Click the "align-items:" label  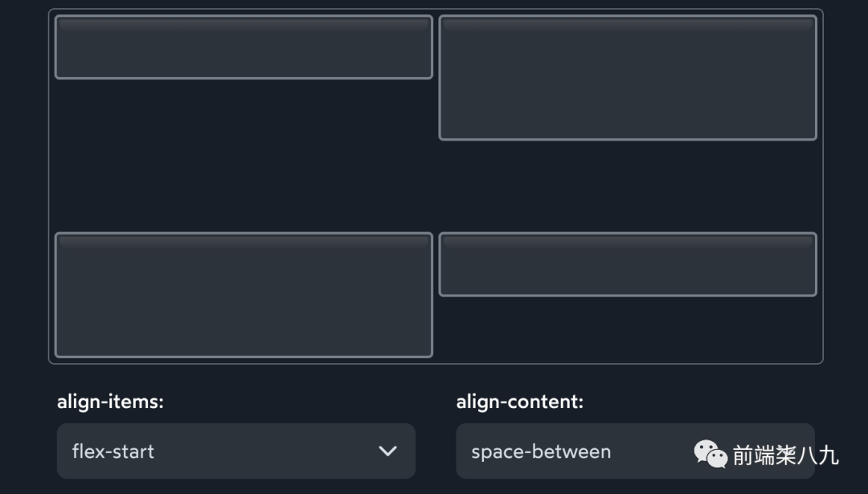tap(110, 402)
